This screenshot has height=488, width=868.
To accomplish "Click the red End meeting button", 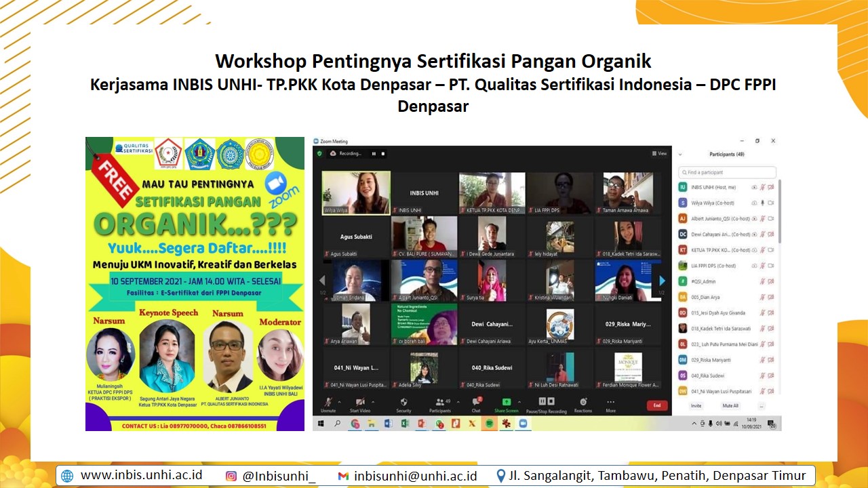I will coord(656,405).
